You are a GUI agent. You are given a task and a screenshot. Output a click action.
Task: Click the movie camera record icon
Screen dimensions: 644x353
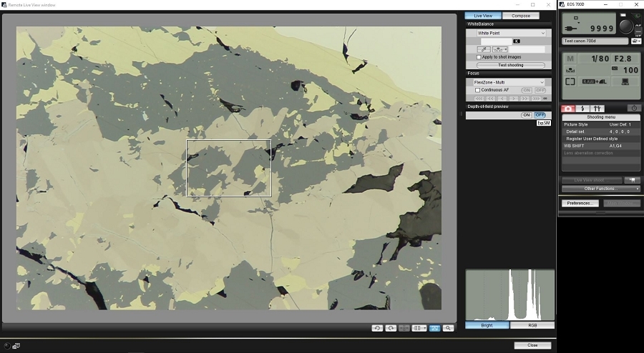tap(631, 180)
